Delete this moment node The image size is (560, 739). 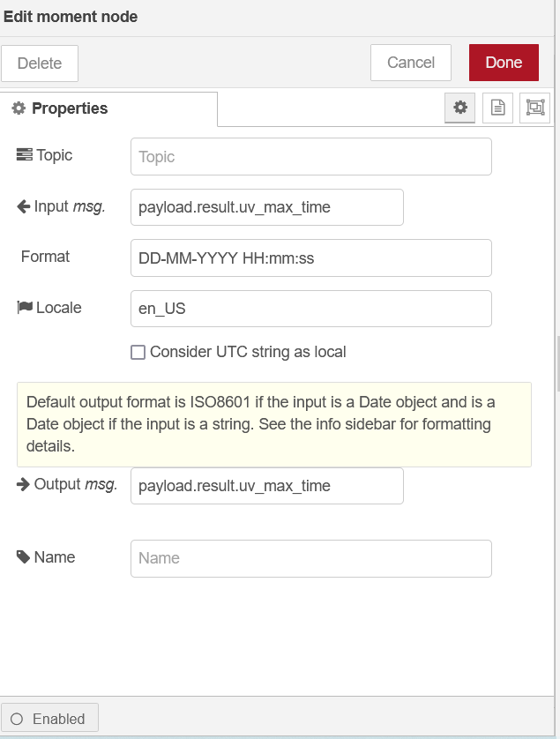[x=40, y=63]
